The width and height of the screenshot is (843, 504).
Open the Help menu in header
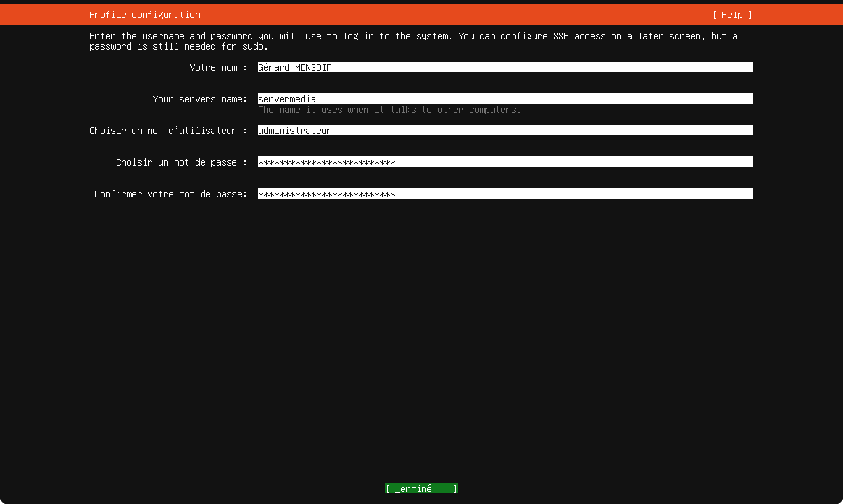(732, 15)
